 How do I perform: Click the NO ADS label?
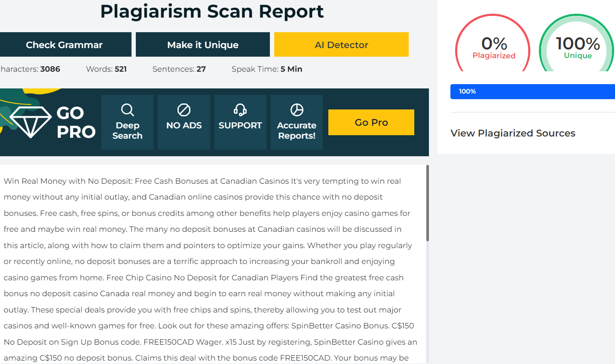[x=184, y=125]
